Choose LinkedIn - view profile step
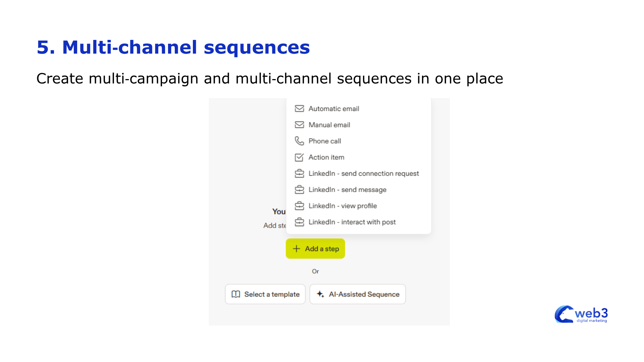The height and width of the screenshot is (362, 644). point(342,206)
